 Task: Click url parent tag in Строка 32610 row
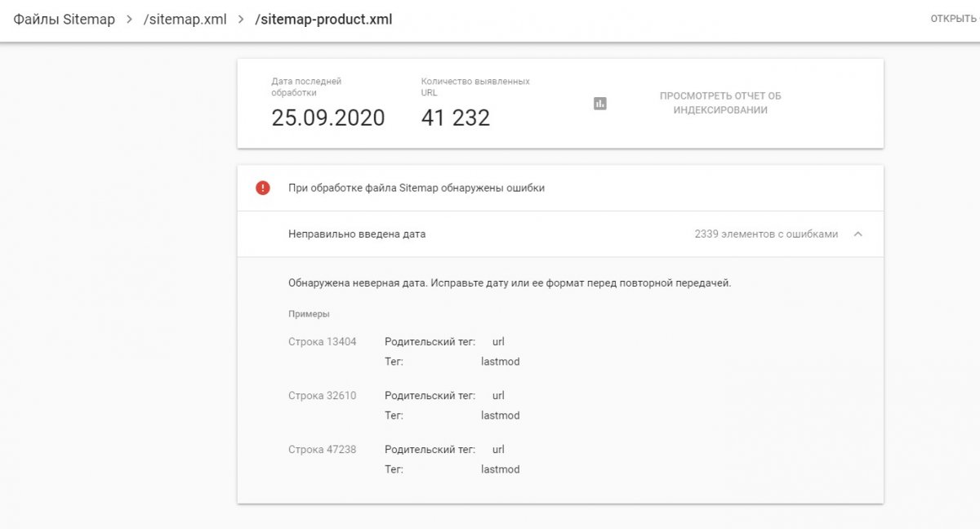click(498, 395)
